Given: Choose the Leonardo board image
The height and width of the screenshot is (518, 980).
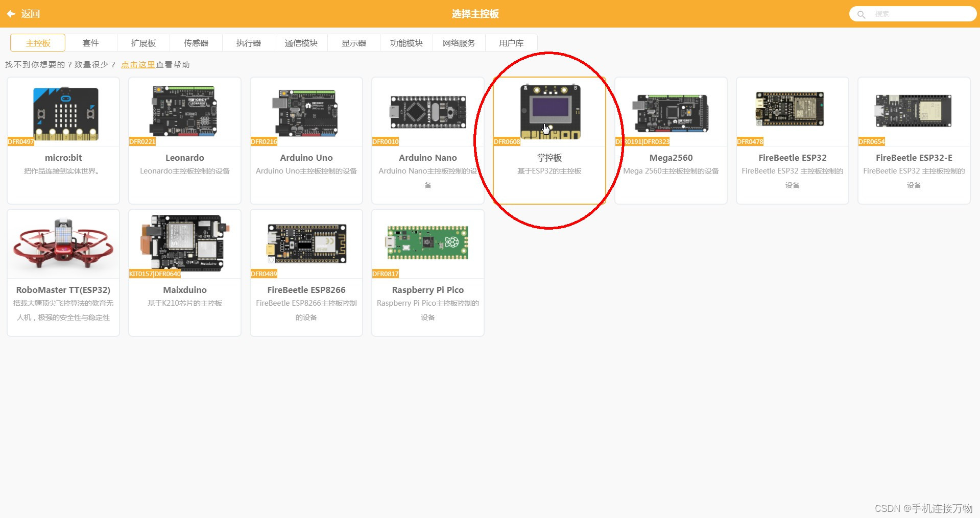Looking at the screenshot, I should click(183, 111).
